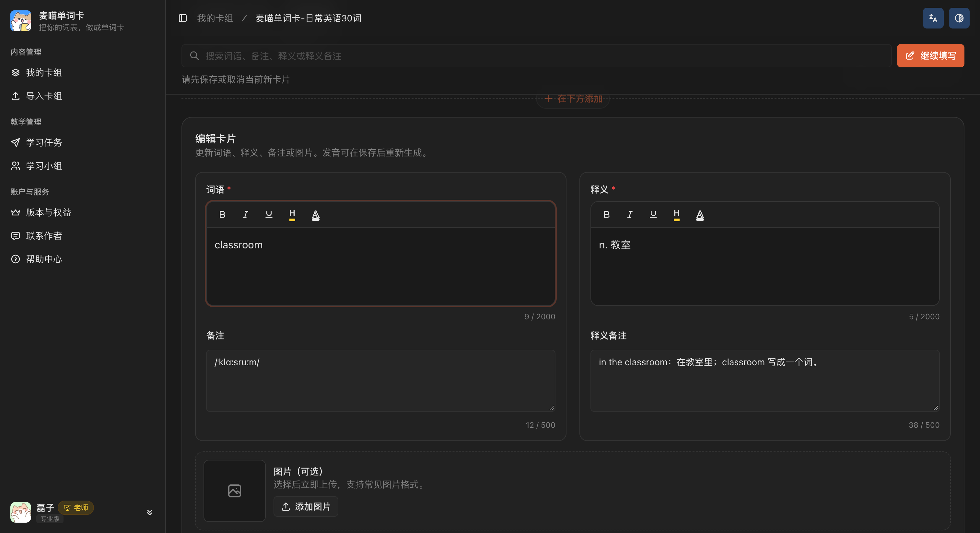Toggle Underline in the 词语 editor
980x533 pixels.
(x=269, y=215)
